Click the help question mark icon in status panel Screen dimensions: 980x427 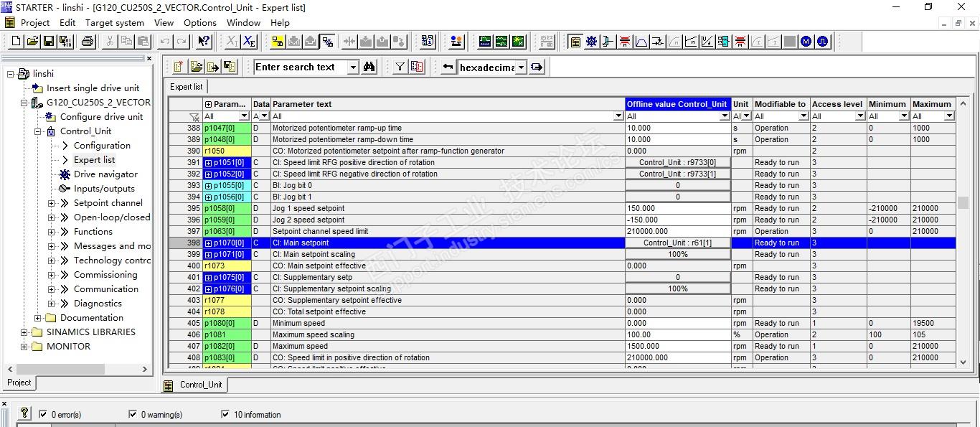coord(24,413)
